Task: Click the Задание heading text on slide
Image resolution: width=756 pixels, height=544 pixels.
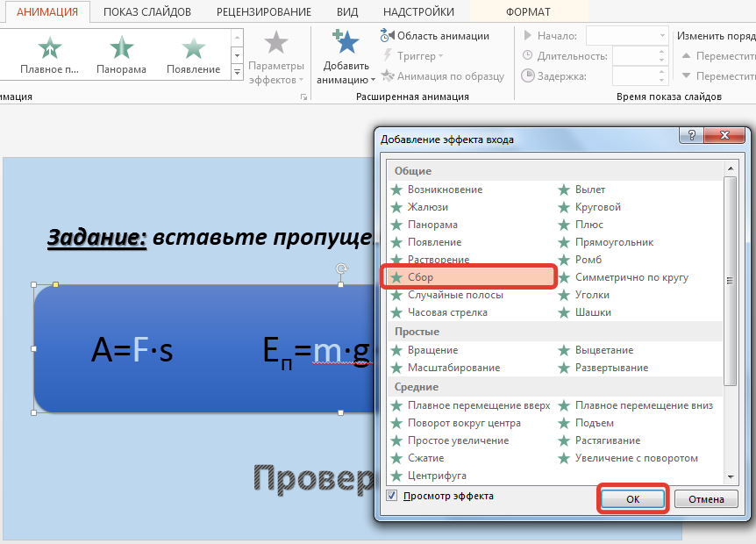Action: pyautogui.click(x=96, y=237)
